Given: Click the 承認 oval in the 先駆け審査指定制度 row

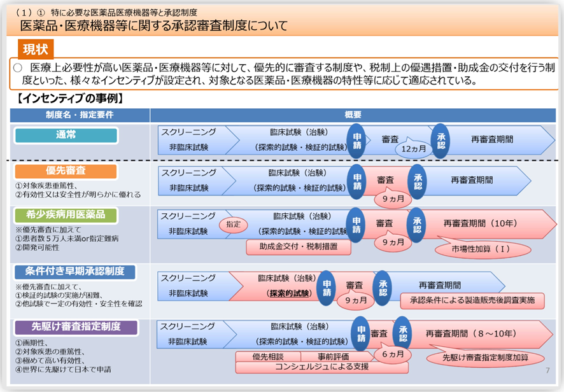Looking at the screenshot, I should point(402,333).
